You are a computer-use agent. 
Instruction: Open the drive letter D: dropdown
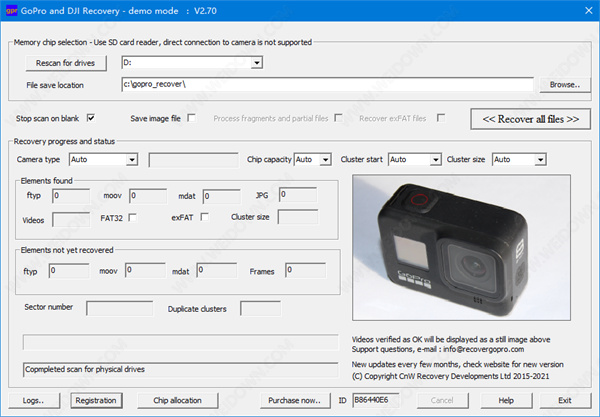pyautogui.click(x=257, y=63)
